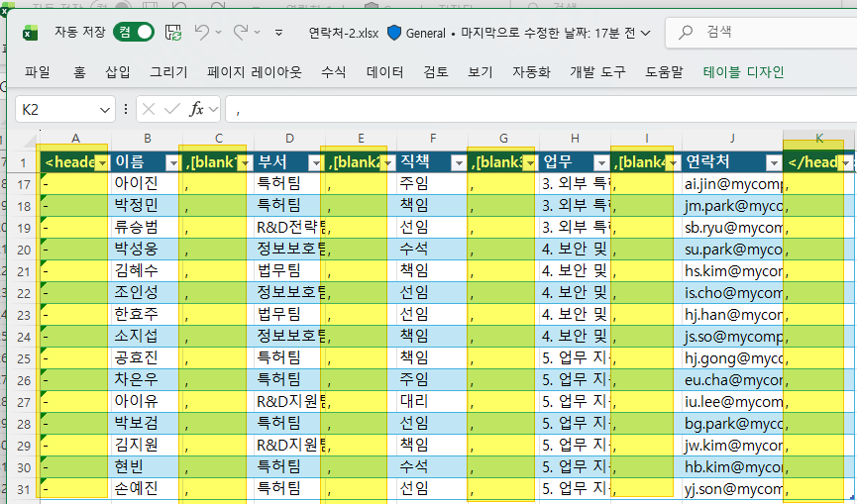Click cell with name 아이유

point(147,402)
